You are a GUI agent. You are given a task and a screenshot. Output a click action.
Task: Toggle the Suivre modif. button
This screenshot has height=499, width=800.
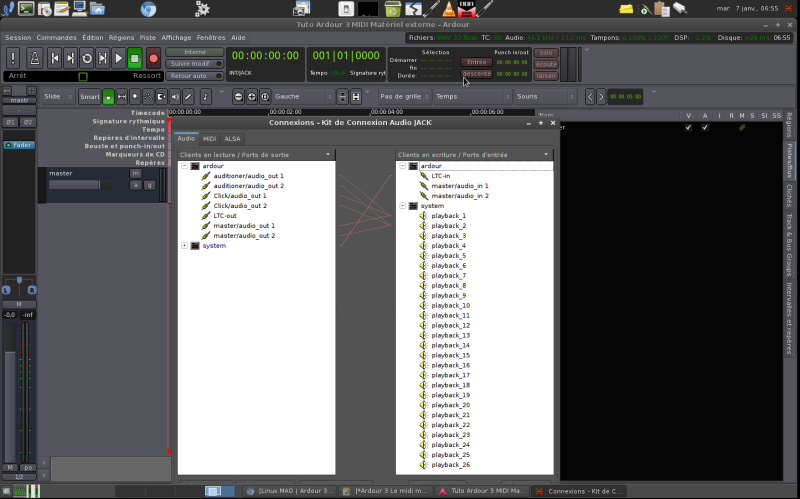pos(194,63)
